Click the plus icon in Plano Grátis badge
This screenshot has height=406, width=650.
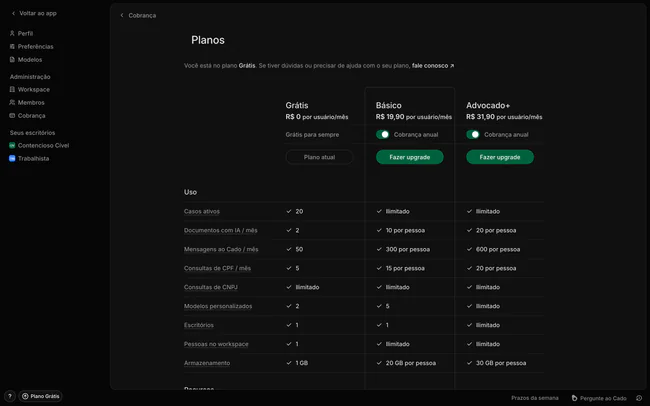coord(25,396)
